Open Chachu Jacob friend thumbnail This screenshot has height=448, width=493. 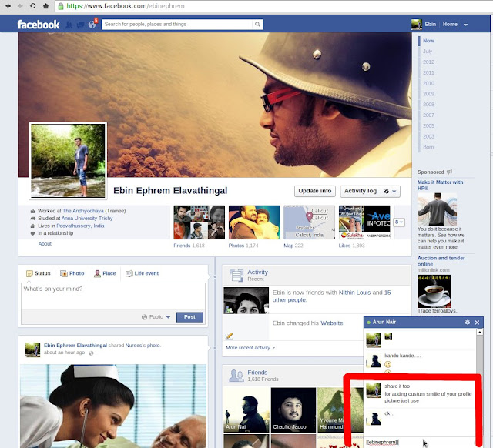tap(293, 410)
